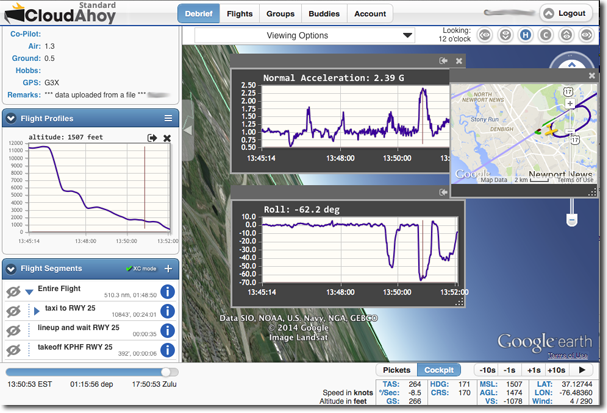The image size is (607, 413).
Task: Toggle visibility of lineup and wait segment
Action: coord(14,331)
